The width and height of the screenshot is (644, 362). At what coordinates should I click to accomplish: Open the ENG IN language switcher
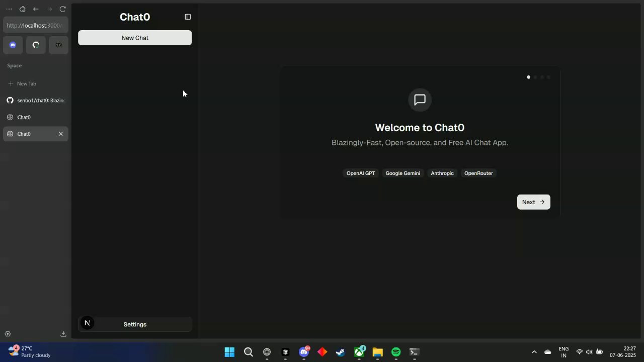tap(563, 352)
